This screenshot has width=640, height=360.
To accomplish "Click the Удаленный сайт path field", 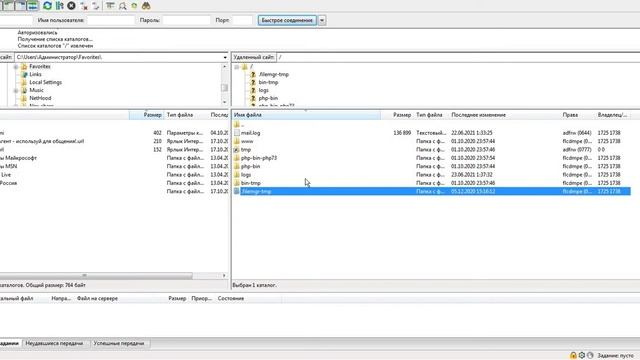I will click(x=458, y=57).
